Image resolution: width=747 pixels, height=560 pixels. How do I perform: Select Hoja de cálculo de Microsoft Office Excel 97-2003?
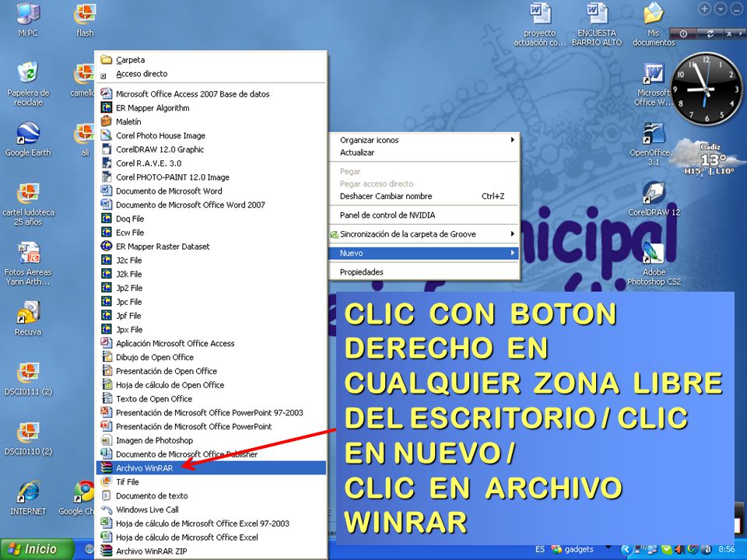coord(211,523)
